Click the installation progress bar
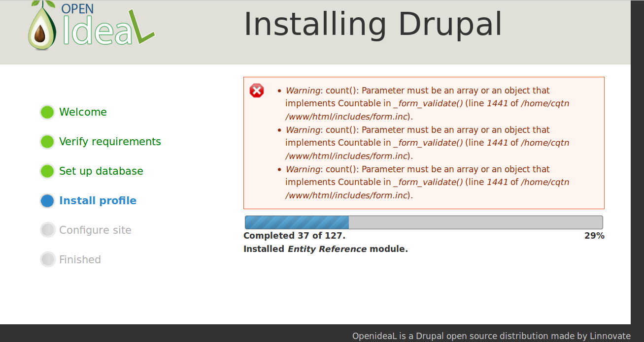The image size is (644, 342). click(x=424, y=222)
